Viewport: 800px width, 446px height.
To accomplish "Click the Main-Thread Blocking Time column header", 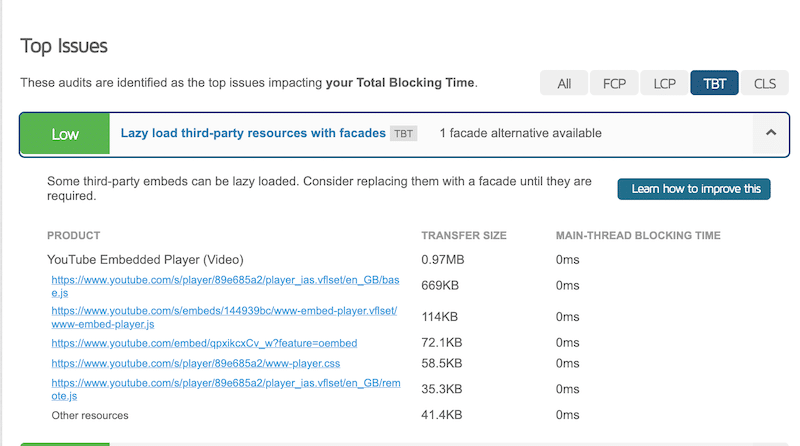I will (638, 236).
